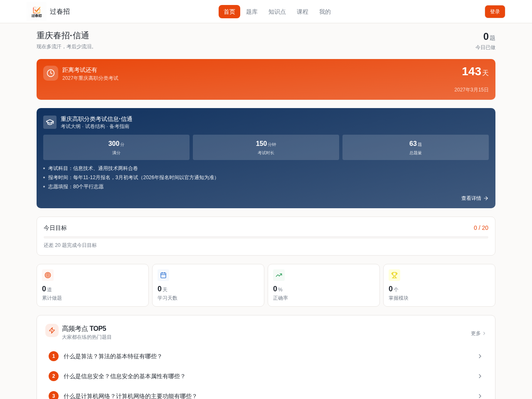Click the 0 / 20 goal counter

(481, 228)
